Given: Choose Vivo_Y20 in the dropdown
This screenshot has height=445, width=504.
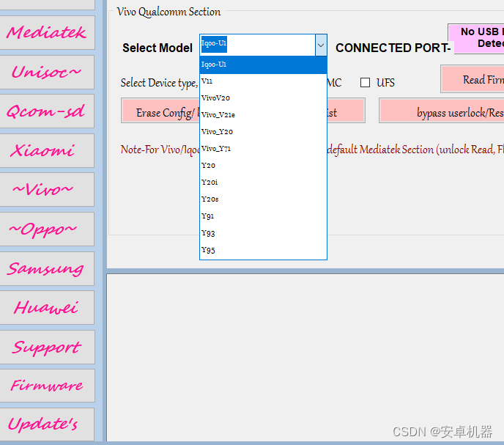Looking at the screenshot, I should [x=263, y=132].
